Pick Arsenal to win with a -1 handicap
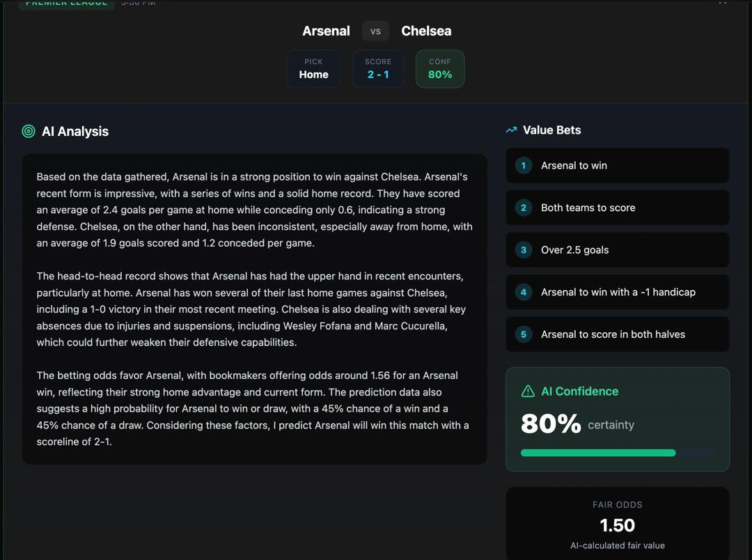The height and width of the screenshot is (560, 752). [x=617, y=293]
